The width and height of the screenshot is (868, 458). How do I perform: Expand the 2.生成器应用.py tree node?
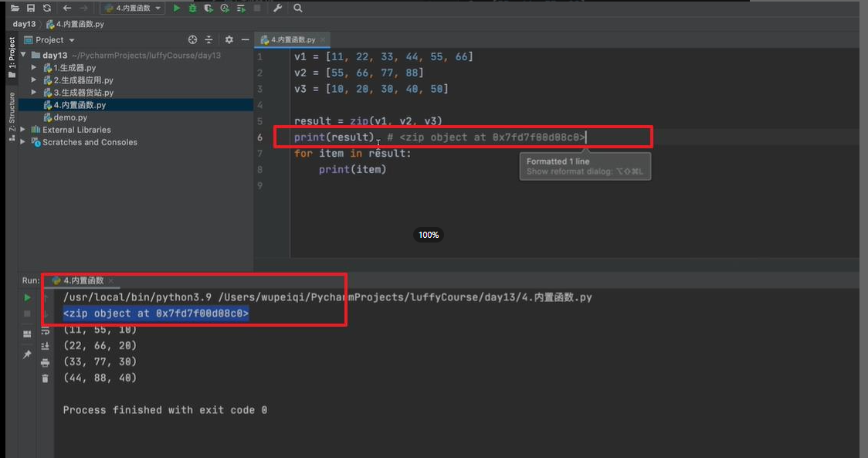click(x=34, y=80)
